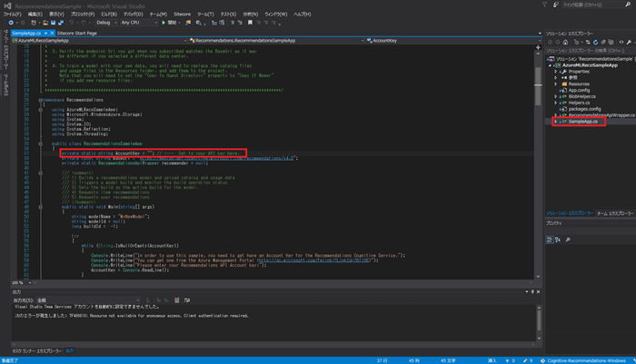Click the New Project toolbar icon

[x=34, y=23]
